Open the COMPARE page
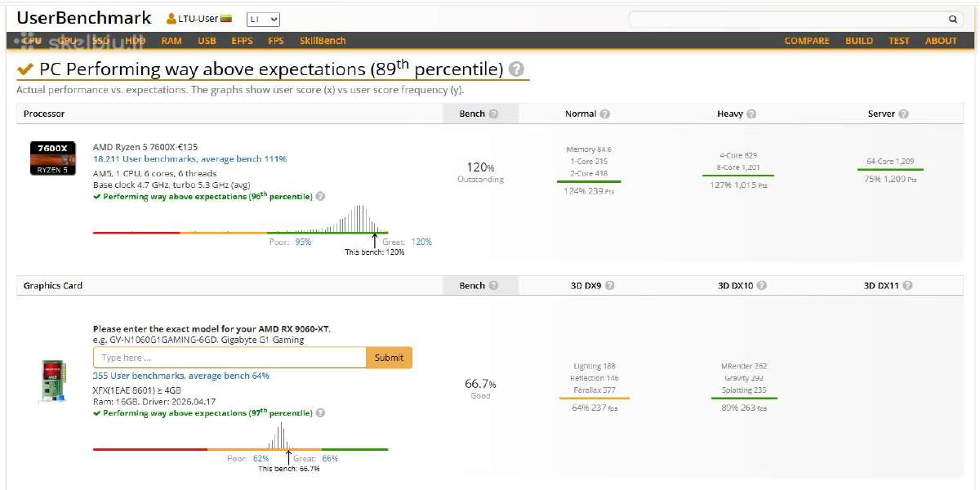Image resolution: width=980 pixels, height=490 pixels. click(807, 41)
